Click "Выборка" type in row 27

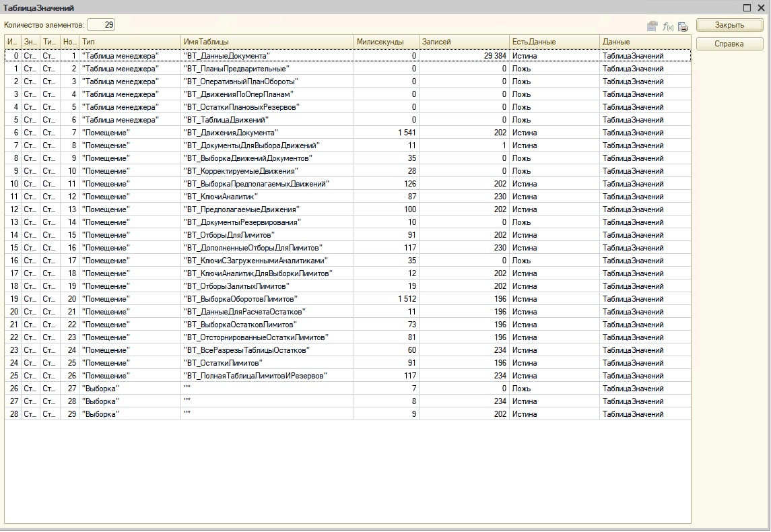tap(100, 389)
